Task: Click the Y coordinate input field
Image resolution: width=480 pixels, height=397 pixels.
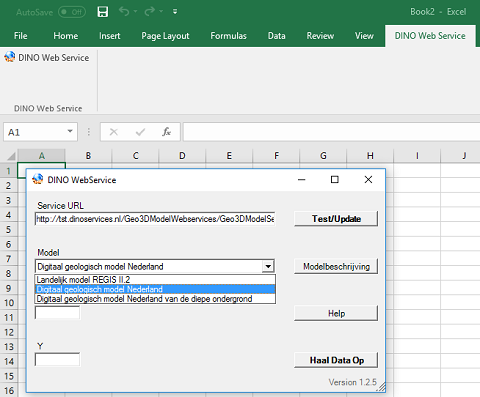Action: point(57,360)
